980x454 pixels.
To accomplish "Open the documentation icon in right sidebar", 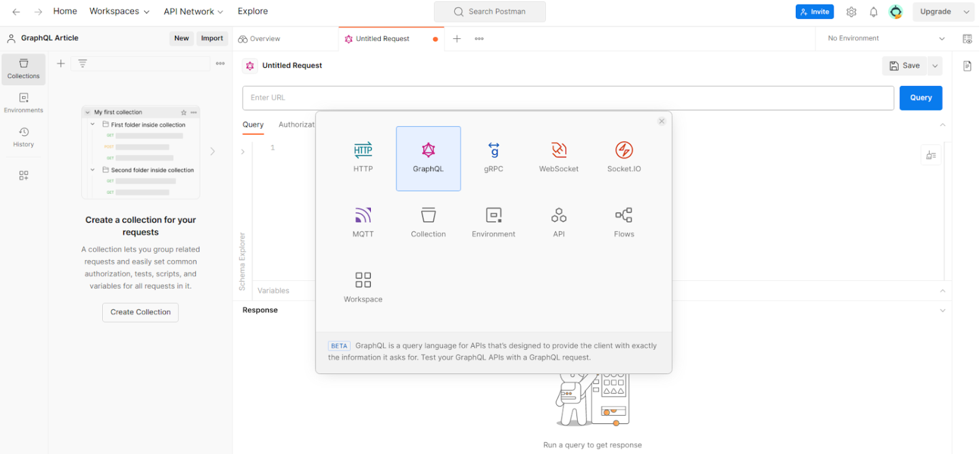I will coord(967,66).
